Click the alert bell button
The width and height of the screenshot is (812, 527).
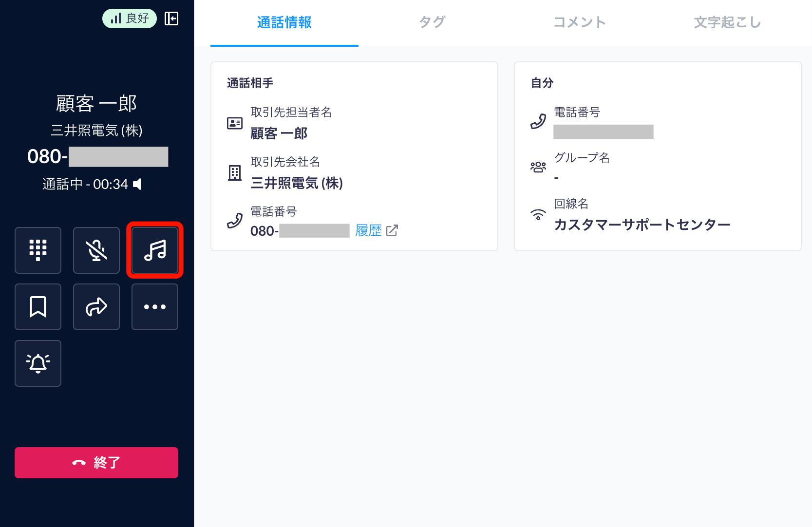click(38, 363)
